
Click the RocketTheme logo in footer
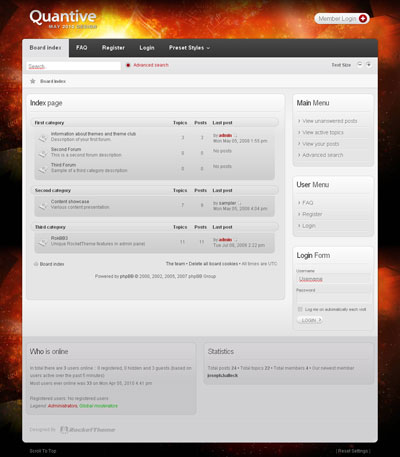pos(88,430)
